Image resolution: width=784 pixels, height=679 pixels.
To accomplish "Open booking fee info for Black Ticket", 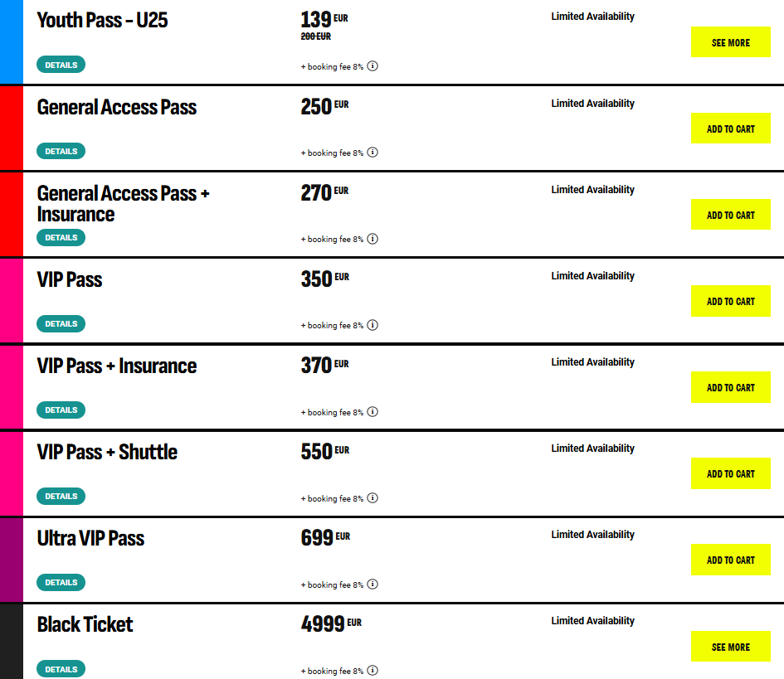I will tap(373, 671).
